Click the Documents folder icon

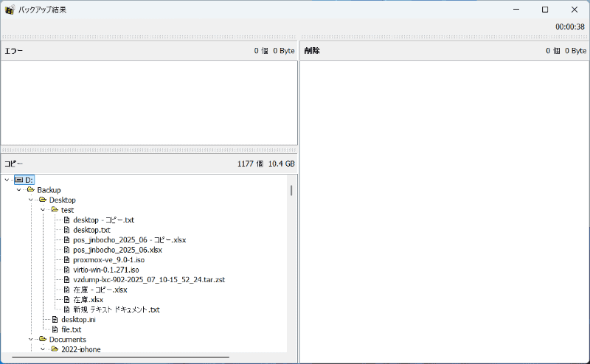coord(43,339)
